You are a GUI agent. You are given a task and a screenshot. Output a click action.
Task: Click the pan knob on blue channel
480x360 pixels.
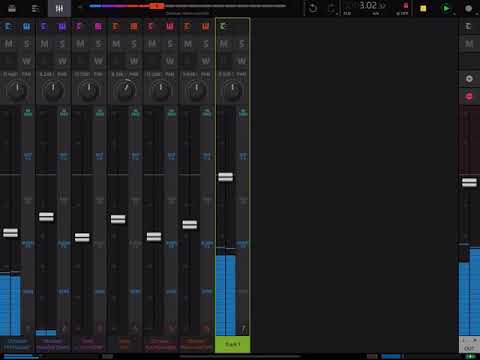[x=17, y=90]
